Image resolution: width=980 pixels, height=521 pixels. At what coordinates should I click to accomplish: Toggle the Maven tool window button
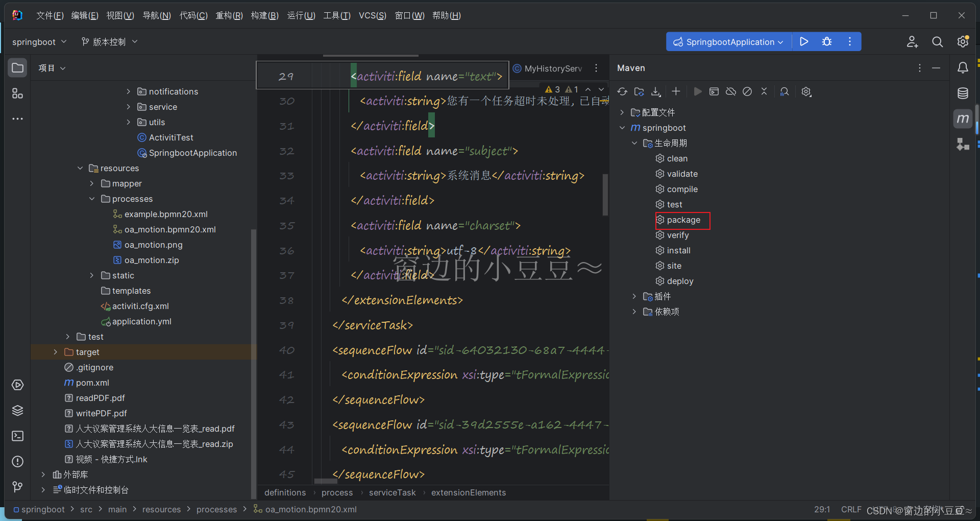(x=963, y=119)
